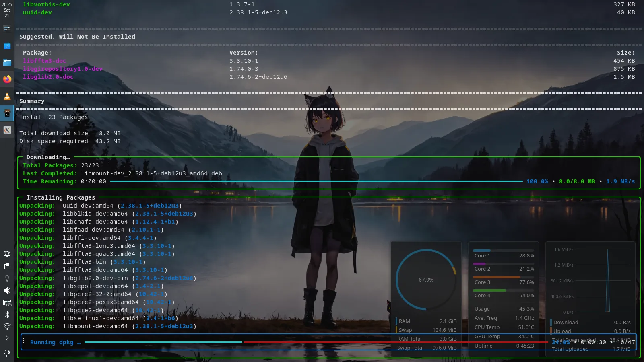Click the Uptime 0:45:23 value
The image size is (644, 362).
tap(525, 346)
